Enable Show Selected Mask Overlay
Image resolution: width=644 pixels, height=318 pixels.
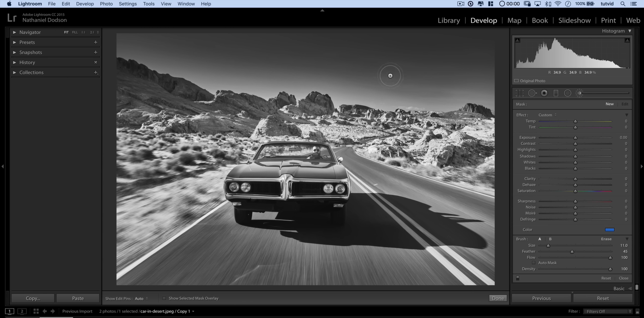[x=164, y=298]
